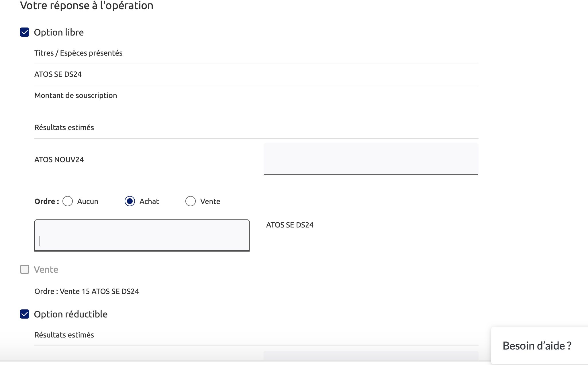This screenshot has width=588, height=365.
Task: Uncheck the Option réductible checkbox
Action: click(x=25, y=314)
